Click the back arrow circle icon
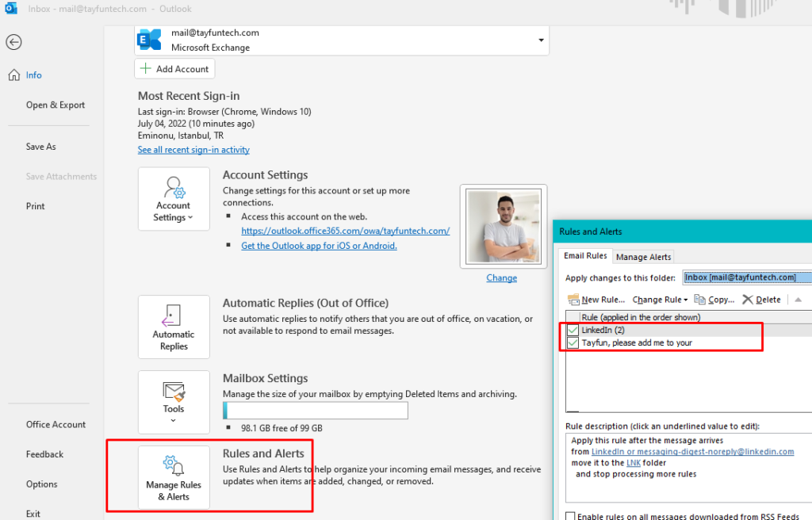The width and height of the screenshot is (812, 520). tap(14, 42)
